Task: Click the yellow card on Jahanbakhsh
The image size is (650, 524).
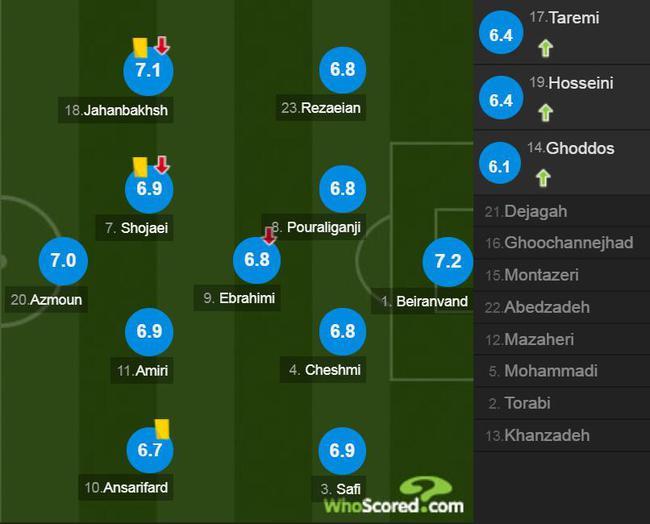Action: point(140,48)
